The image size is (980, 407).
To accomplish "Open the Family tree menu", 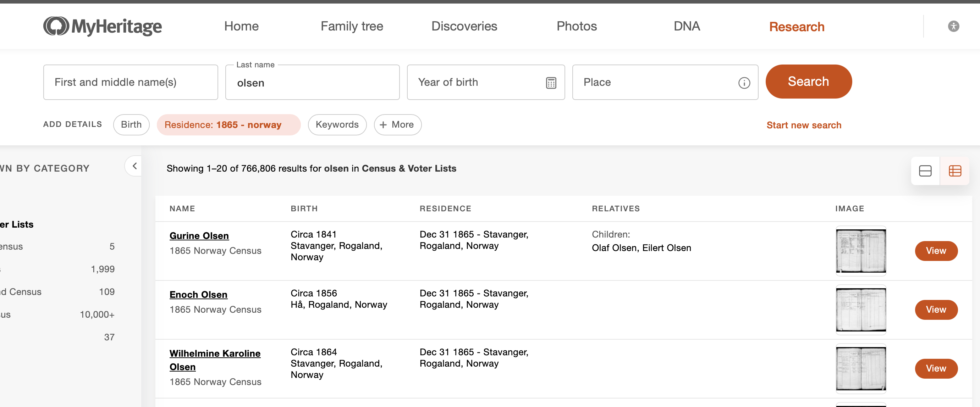I will 352,26.
